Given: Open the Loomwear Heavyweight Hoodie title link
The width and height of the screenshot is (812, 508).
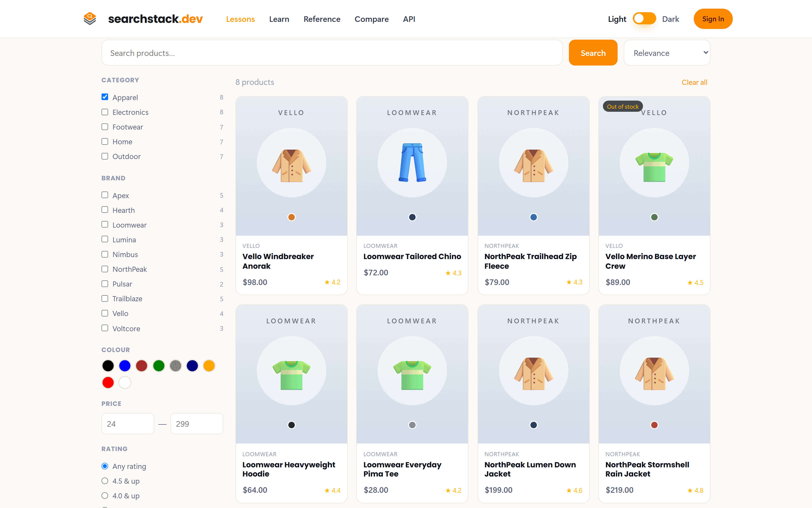Looking at the screenshot, I should 289,469.
